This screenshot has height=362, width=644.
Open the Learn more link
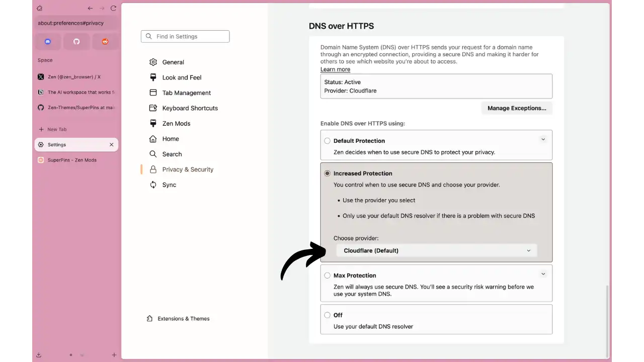[335, 69]
